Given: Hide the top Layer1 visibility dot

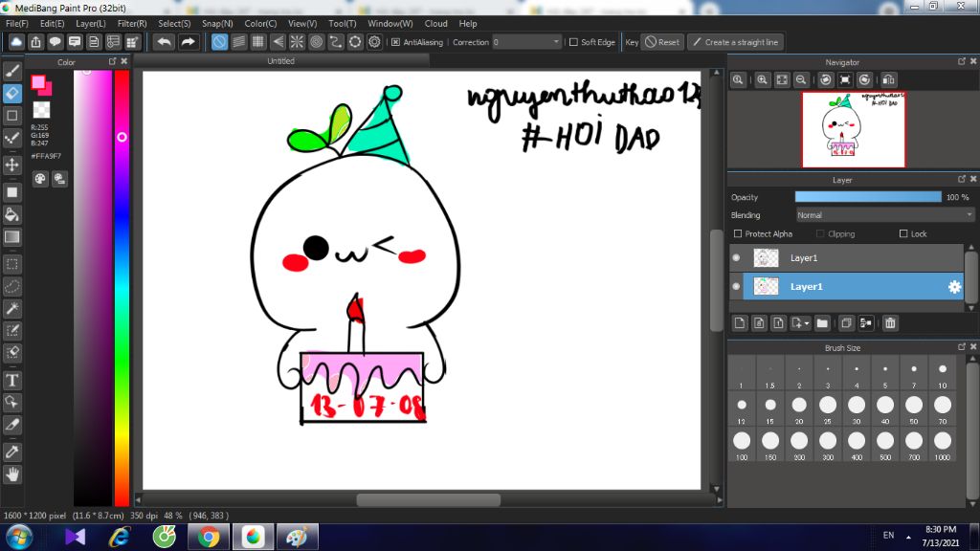Looking at the screenshot, I should 736,257.
